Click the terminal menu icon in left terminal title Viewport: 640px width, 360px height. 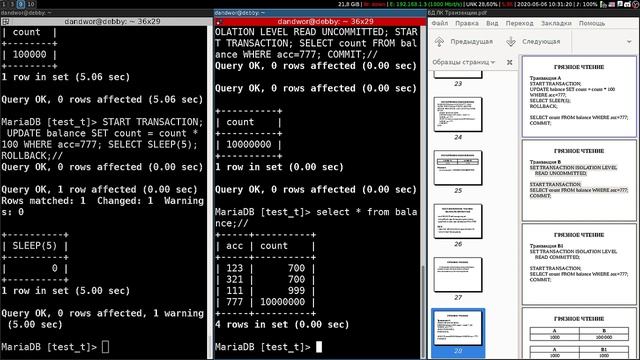5,22
